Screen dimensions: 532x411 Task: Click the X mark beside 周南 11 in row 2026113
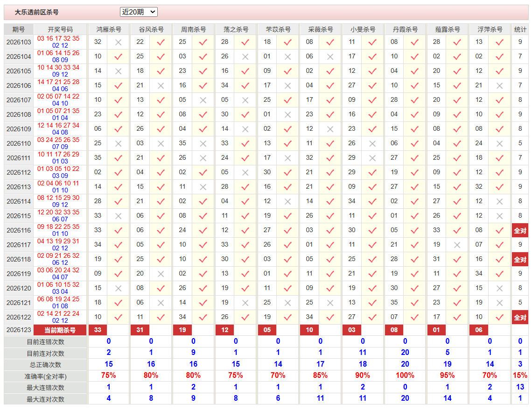pyautogui.click(x=203, y=187)
